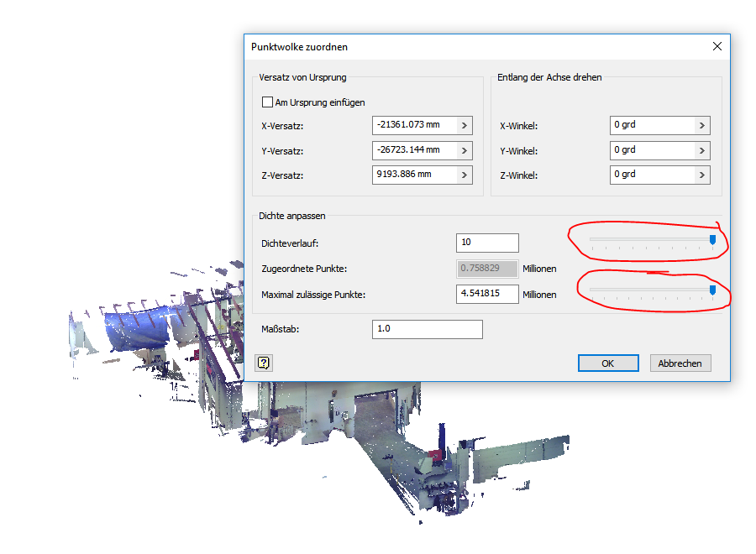Image resolution: width=756 pixels, height=554 pixels.
Task: Open the X-Winkel angle options arrow
Action: click(x=702, y=124)
